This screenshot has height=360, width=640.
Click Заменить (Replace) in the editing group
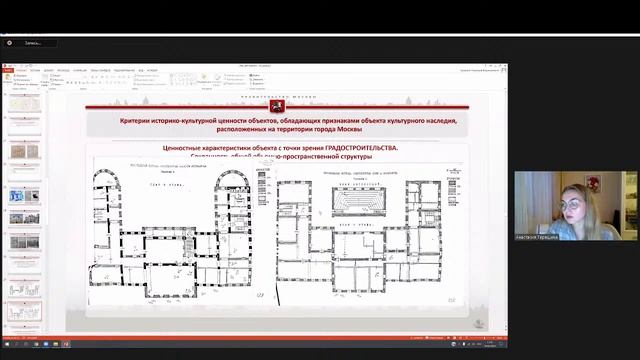256,79
